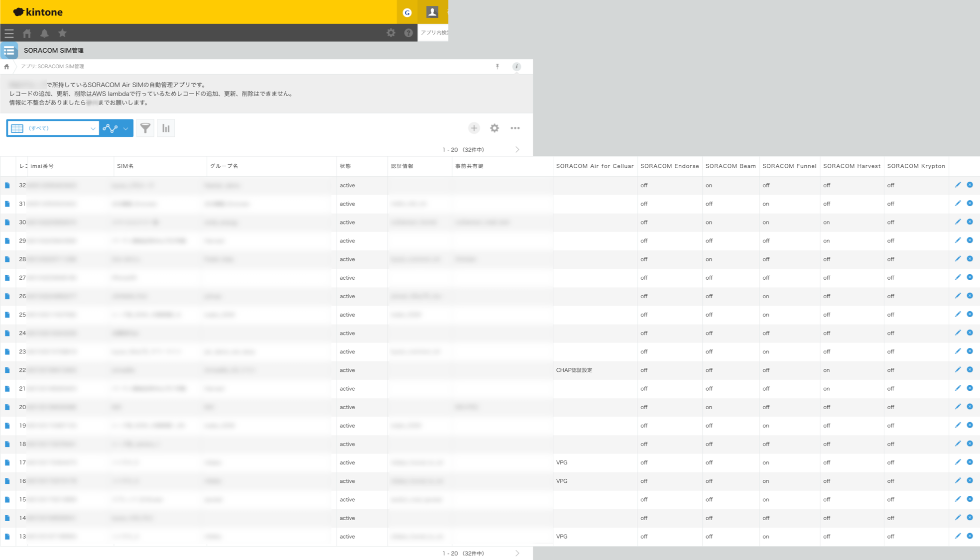
Task: Click the info (i) button on the banner
Action: [516, 66]
